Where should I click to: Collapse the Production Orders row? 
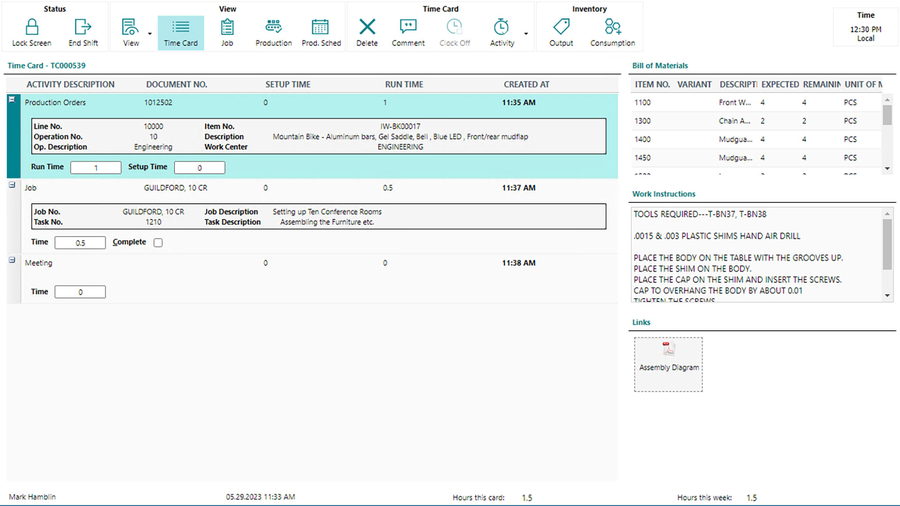coord(12,100)
